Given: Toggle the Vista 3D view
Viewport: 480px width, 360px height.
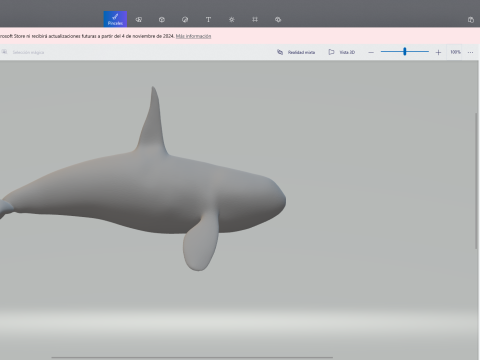Looking at the screenshot, I should (x=342, y=52).
